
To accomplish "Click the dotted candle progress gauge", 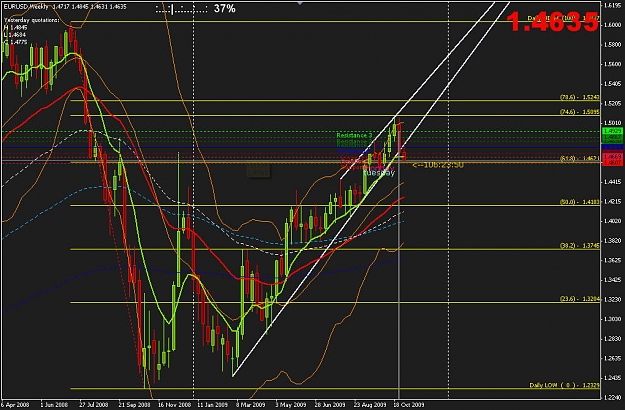I will pyautogui.click(x=181, y=9).
